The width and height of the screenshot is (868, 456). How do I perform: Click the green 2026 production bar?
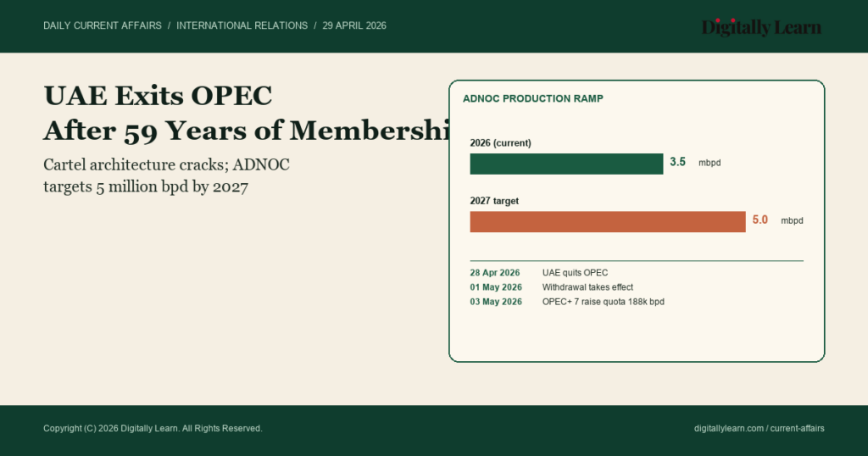click(566, 164)
